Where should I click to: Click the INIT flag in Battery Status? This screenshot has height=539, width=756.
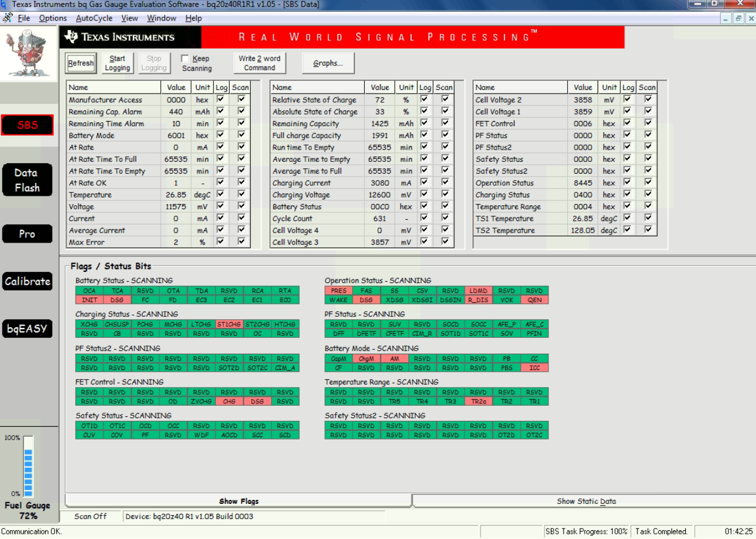point(89,300)
